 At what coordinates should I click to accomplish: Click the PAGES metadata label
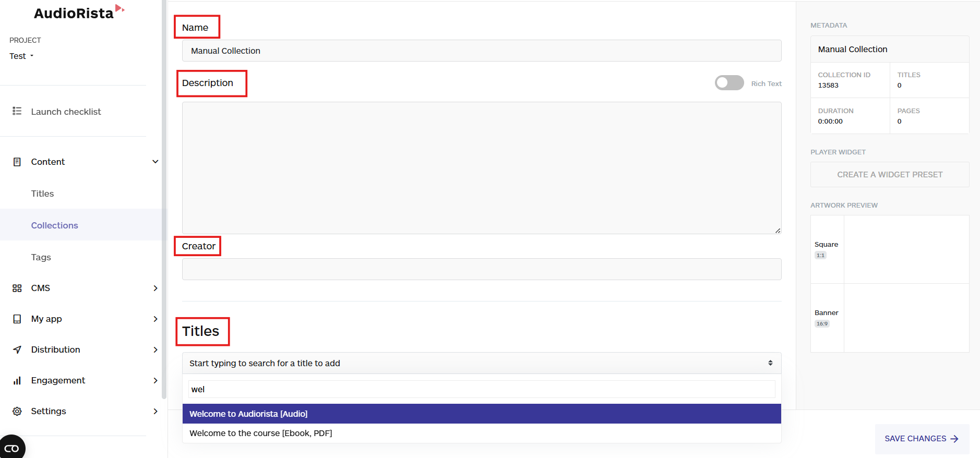coord(909,111)
